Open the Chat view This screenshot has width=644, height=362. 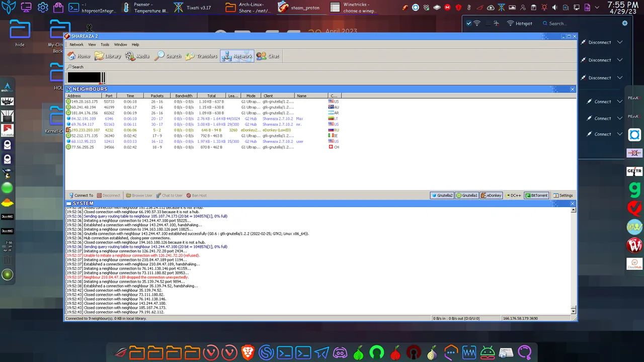click(268, 56)
